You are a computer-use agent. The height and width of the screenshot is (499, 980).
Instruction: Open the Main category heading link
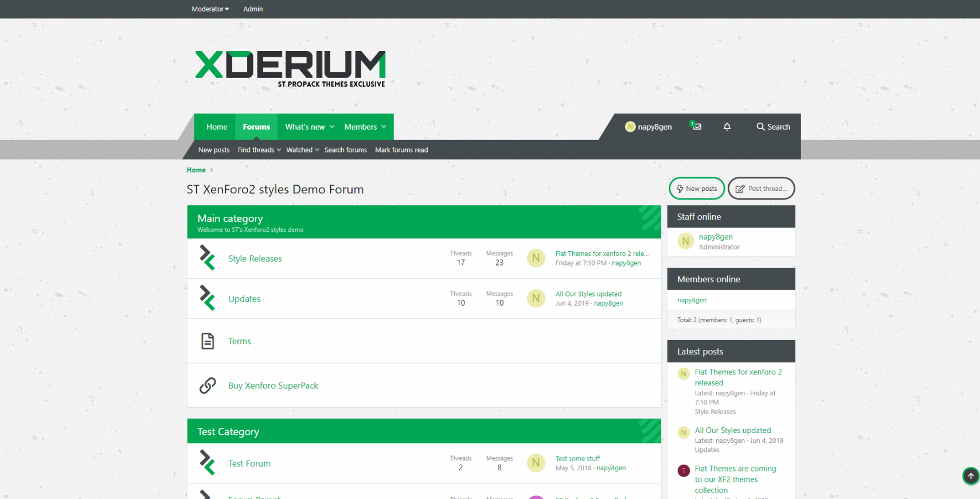tap(230, 218)
